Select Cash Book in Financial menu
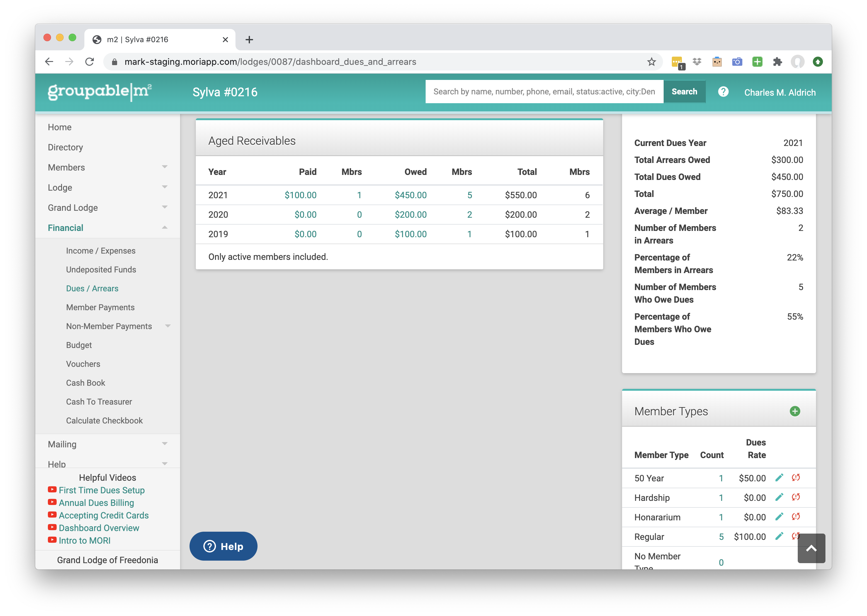 [x=85, y=383]
